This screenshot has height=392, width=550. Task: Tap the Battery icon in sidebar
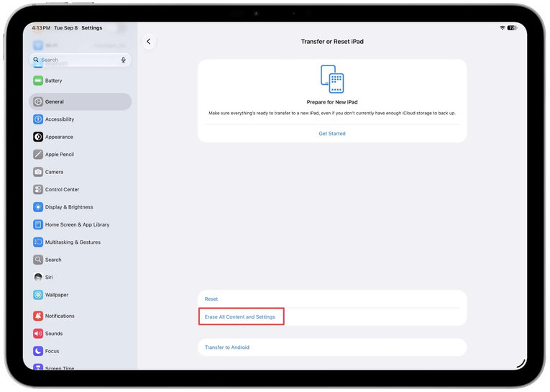38,81
